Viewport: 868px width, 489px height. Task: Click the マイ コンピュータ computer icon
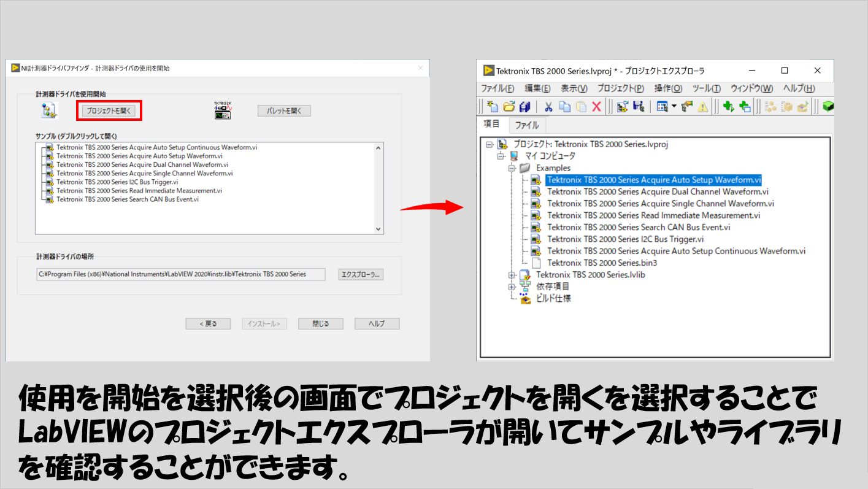coord(514,156)
